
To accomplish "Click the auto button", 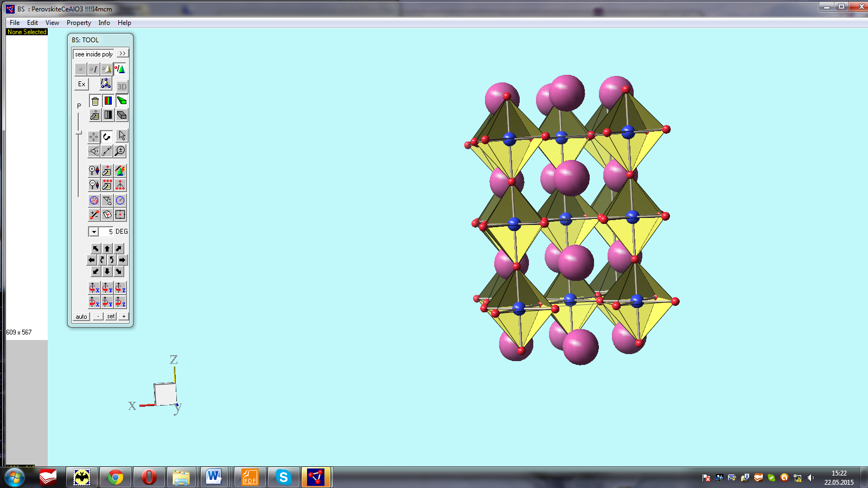I will [81, 317].
